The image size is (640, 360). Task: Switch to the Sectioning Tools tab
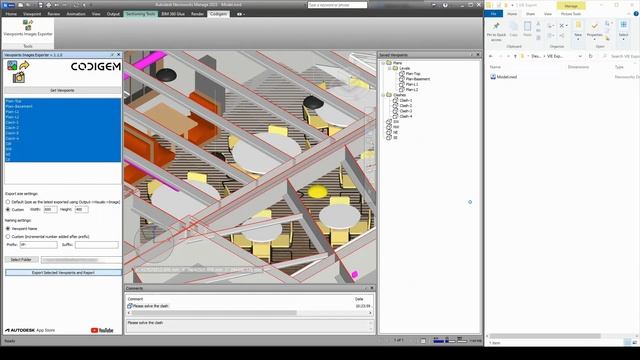[140, 14]
